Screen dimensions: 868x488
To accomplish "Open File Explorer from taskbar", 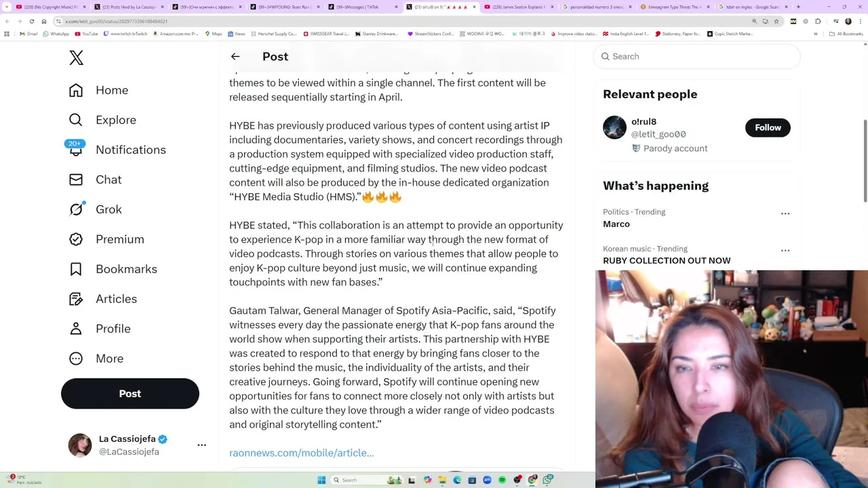I will (x=442, y=480).
